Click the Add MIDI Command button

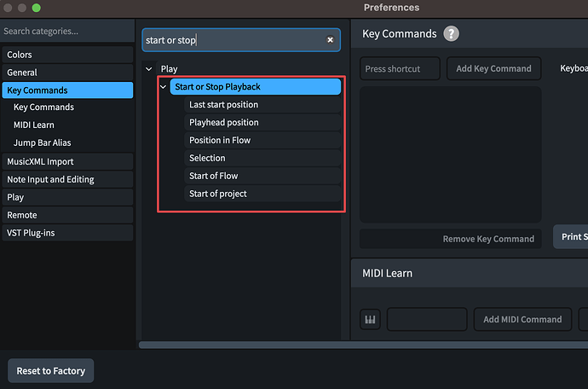pos(522,320)
